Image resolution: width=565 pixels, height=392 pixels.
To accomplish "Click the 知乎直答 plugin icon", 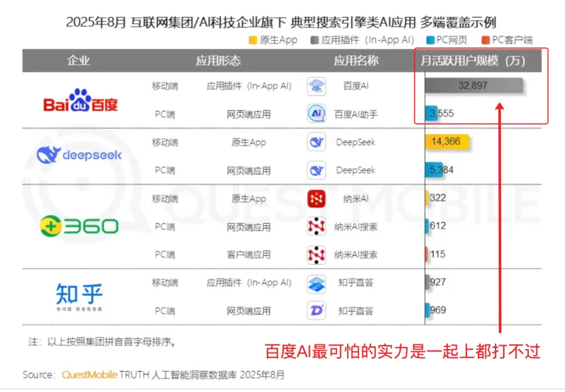I will coord(315,284).
